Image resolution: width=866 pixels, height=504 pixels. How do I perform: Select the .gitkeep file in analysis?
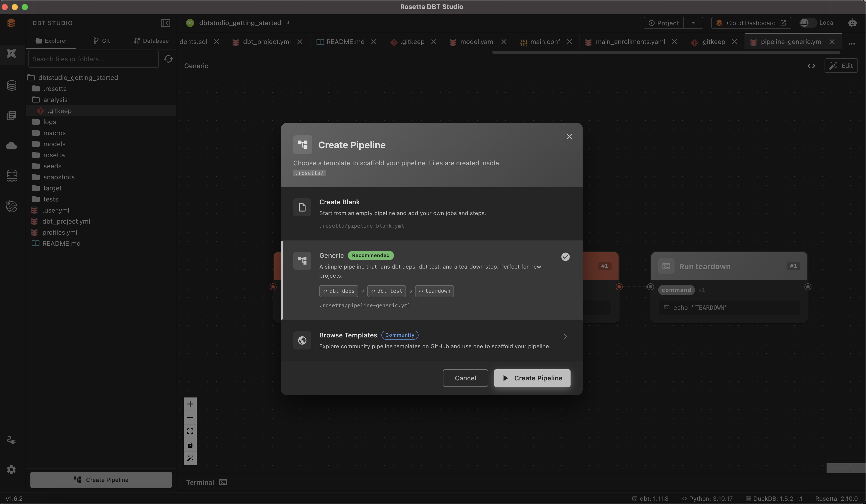101,111
